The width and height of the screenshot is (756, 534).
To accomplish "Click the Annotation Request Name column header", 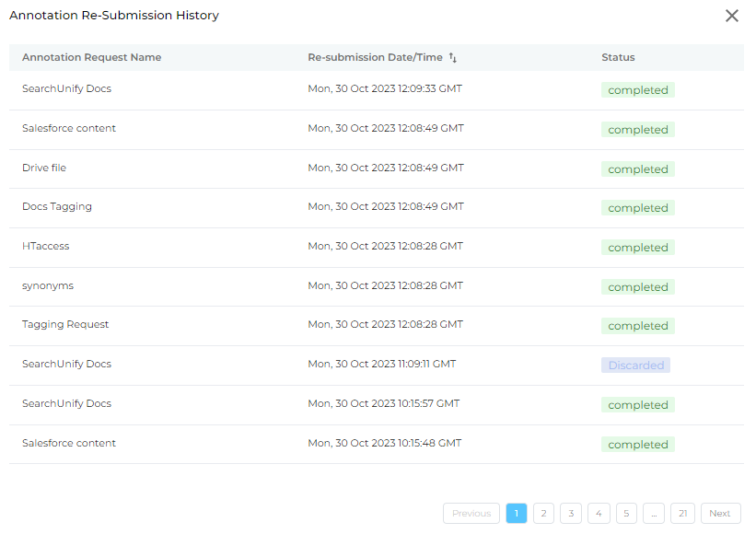I will click(91, 57).
